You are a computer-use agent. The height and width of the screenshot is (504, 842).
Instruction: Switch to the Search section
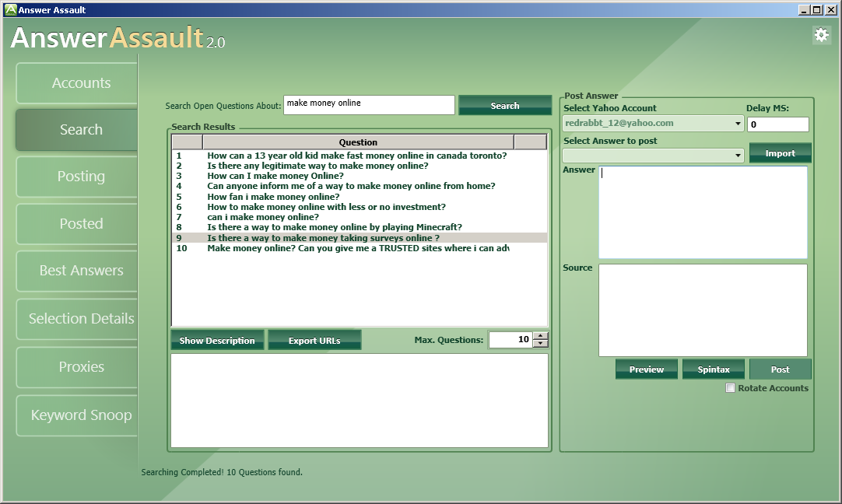pyautogui.click(x=77, y=130)
